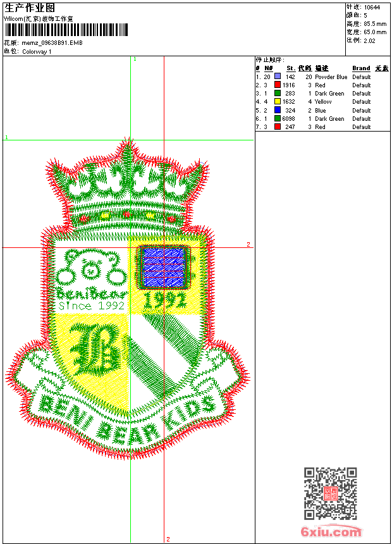The image size is (392, 544).
Task: Click the 'Yellow' description text
Action: point(323,102)
